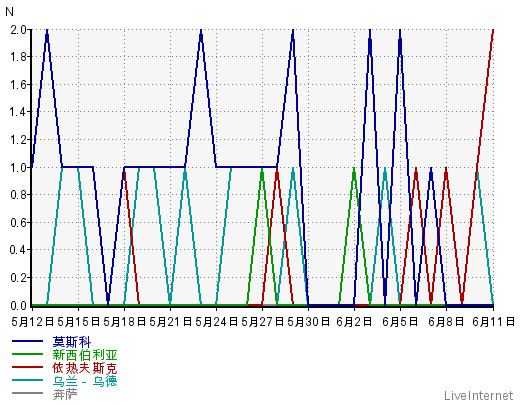Viewport: 520px width, 405px height.
Task: Click the 6月8日 date axis label
Action: click(x=446, y=322)
